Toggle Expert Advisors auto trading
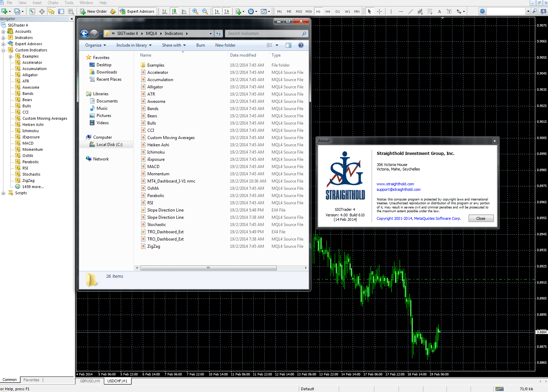The height and width of the screenshot is (392, 548). coord(137,11)
